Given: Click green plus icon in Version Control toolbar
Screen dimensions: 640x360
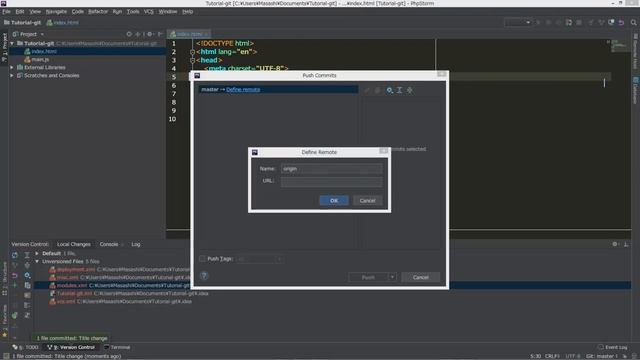Looking at the screenshot, I should pyautogui.click(x=15, y=285).
